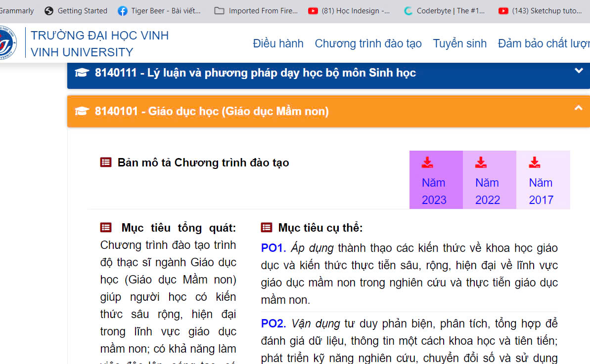Open the Imported From Firefox folder icon
Viewport: 590px width, 364px height.
point(219,10)
